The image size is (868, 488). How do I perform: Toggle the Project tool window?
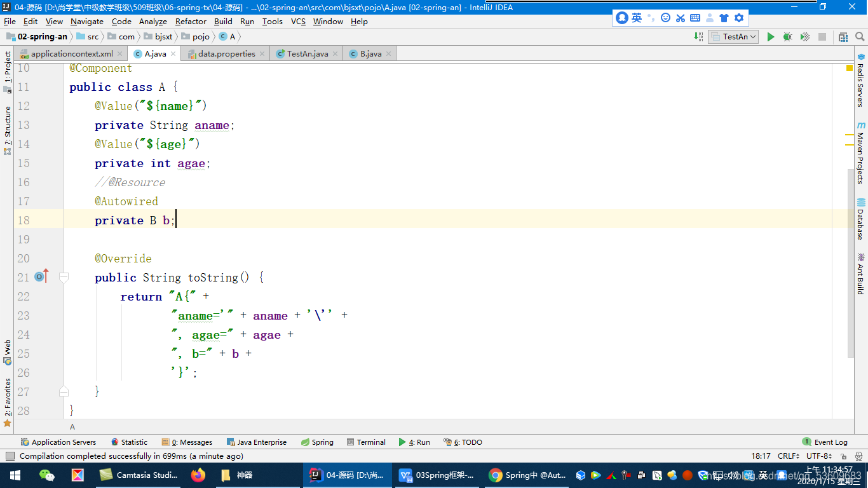[7, 71]
